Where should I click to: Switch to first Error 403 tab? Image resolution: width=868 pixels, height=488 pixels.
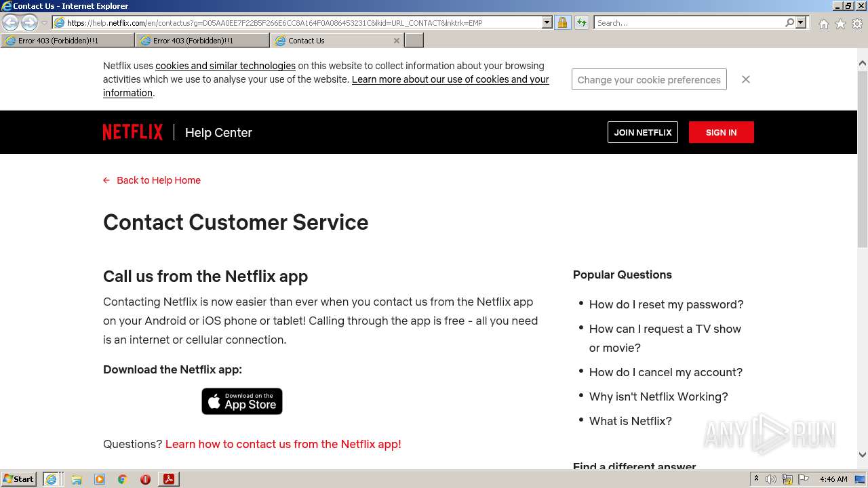68,41
